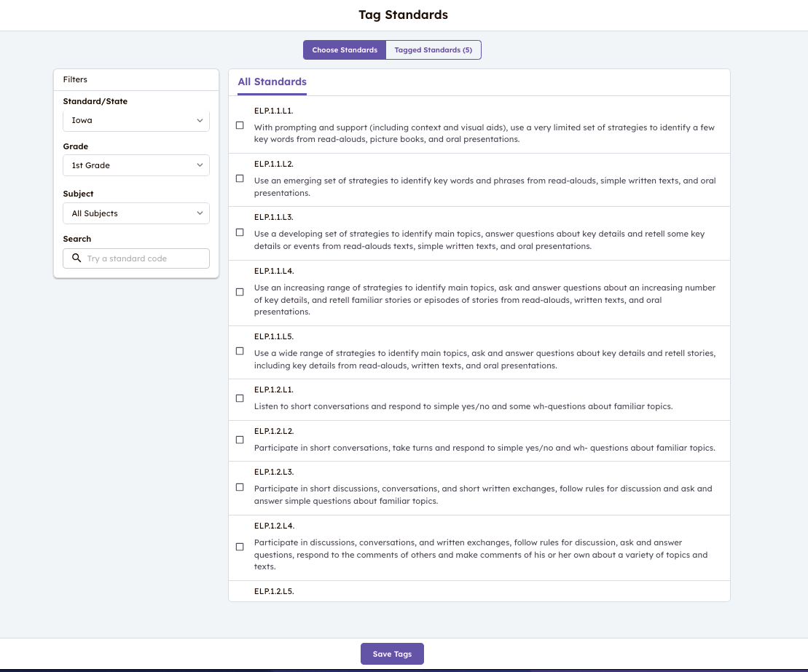Tick the checkbox for ELP.1.1.L5

[240, 351]
